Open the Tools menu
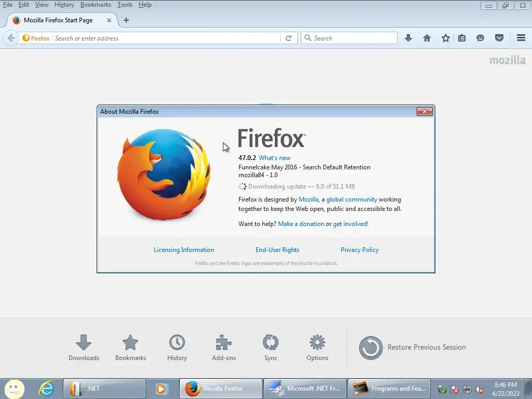The image size is (532, 399). point(125,5)
